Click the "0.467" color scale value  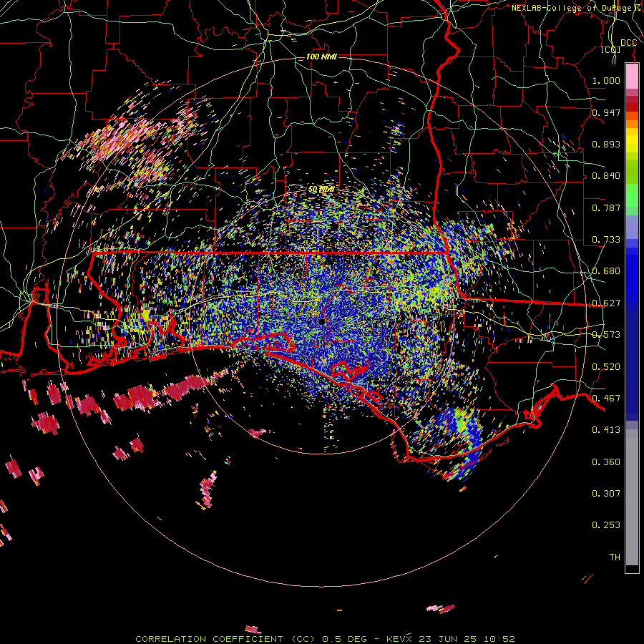coord(606,399)
